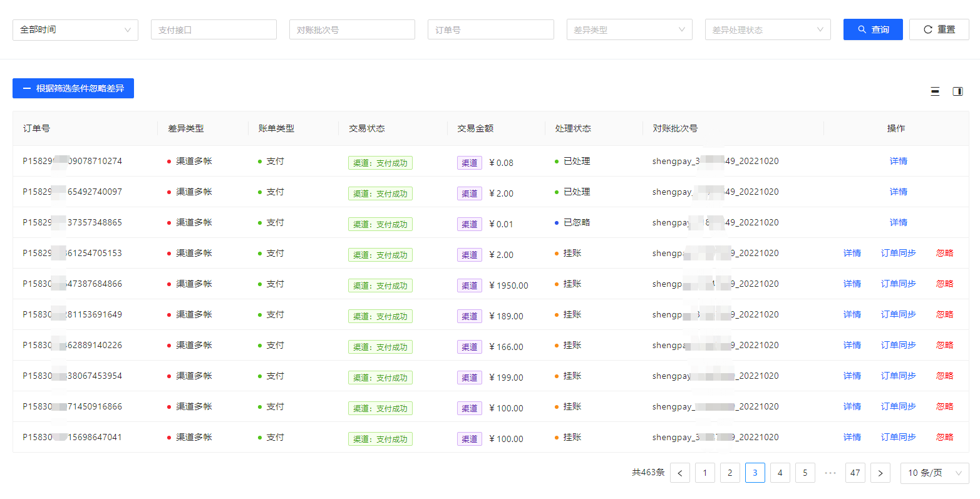The height and width of the screenshot is (499, 980).
Task: Click into the 订单号 search field
Action: click(490, 29)
